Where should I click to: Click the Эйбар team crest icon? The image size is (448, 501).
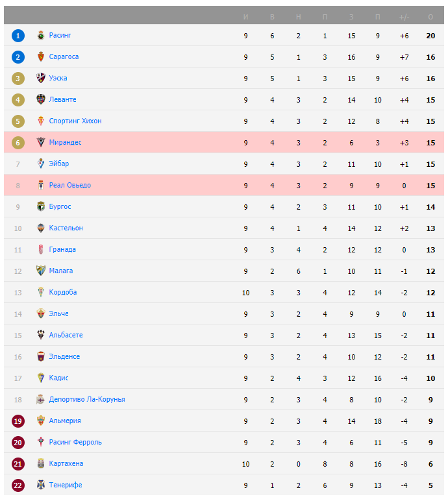coord(40,164)
